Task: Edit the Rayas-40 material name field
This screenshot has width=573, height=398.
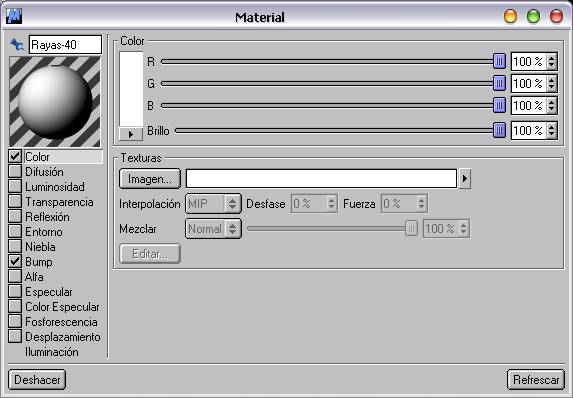Action: pos(65,45)
